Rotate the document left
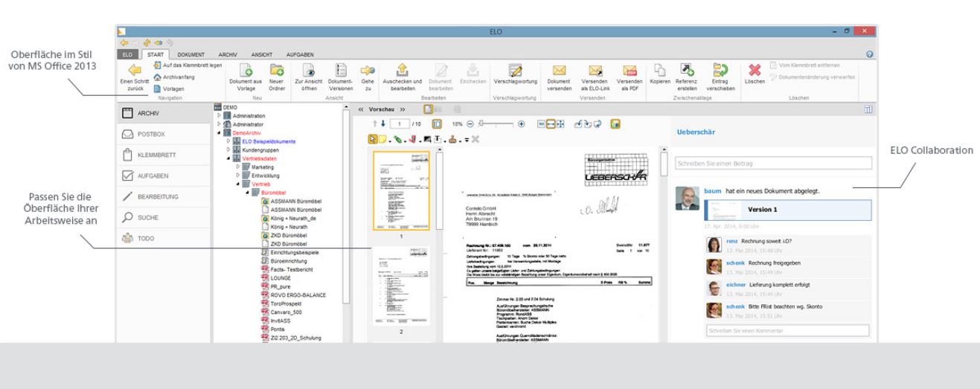Screen dimensions: 980x389 tap(577, 124)
